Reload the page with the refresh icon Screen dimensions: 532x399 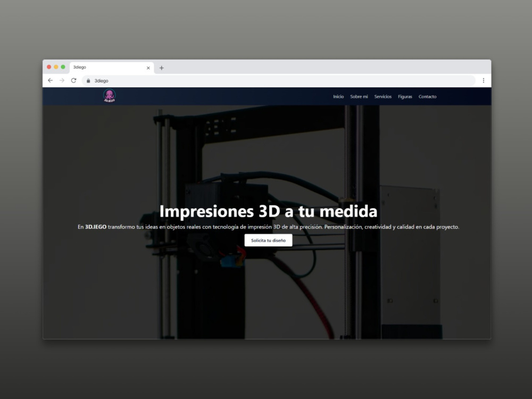[73, 80]
